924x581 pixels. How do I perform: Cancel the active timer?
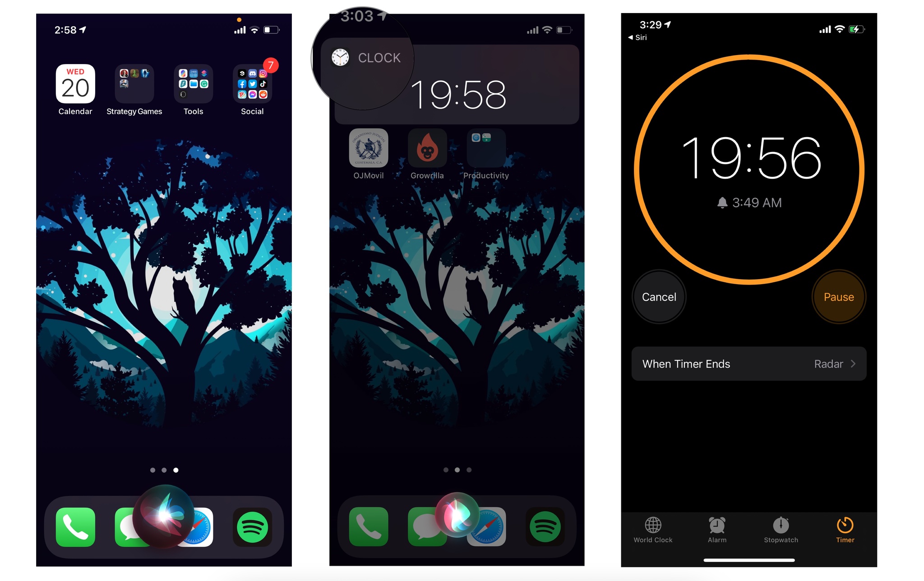click(x=659, y=296)
